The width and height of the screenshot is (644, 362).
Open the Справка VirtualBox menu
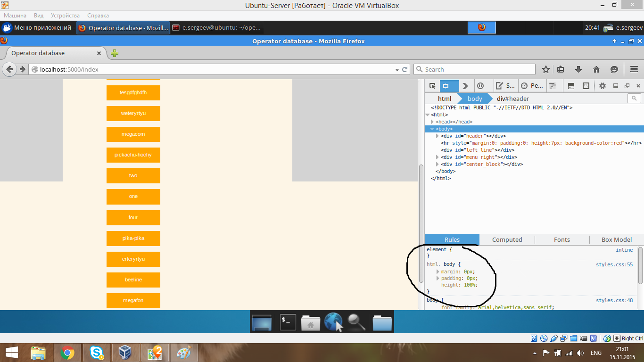coord(98,16)
